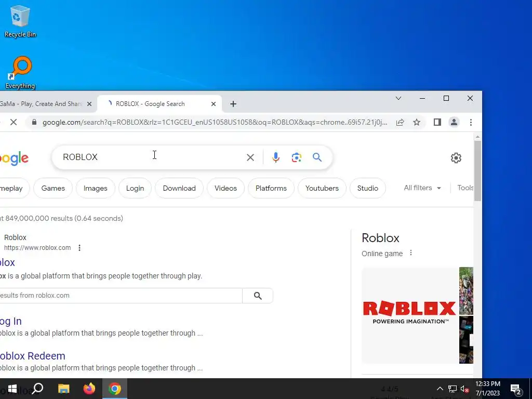Click the https://www.roblox.com URL text
Screen dimensions: 532x399
pos(37,248)
